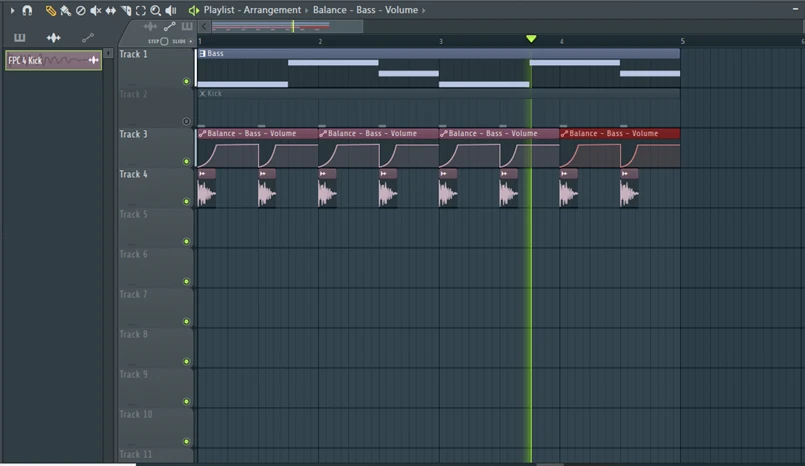This screenshot has width=805, height=466.
Task: Select the Slip tool
Action: (x=110, y=10)
